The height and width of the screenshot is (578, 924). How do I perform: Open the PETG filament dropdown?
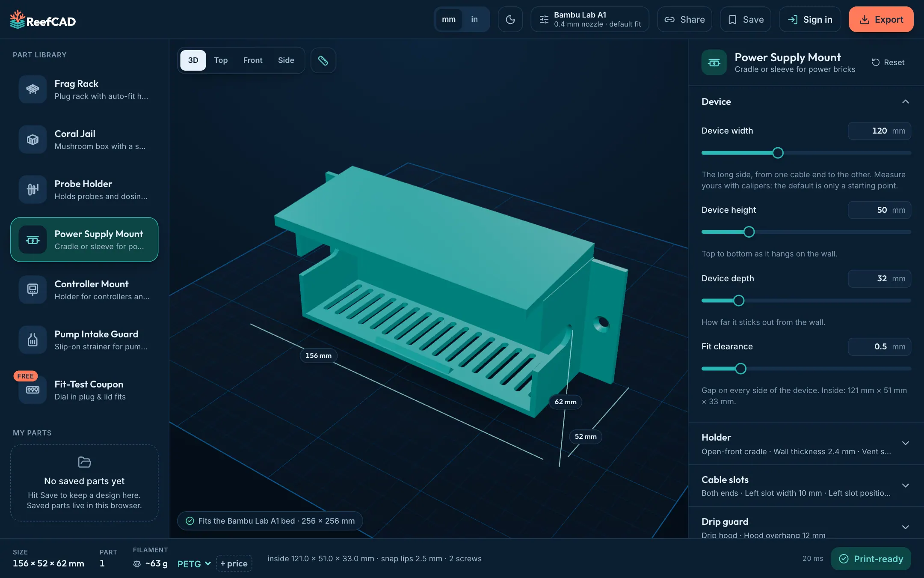click(194, 563)
